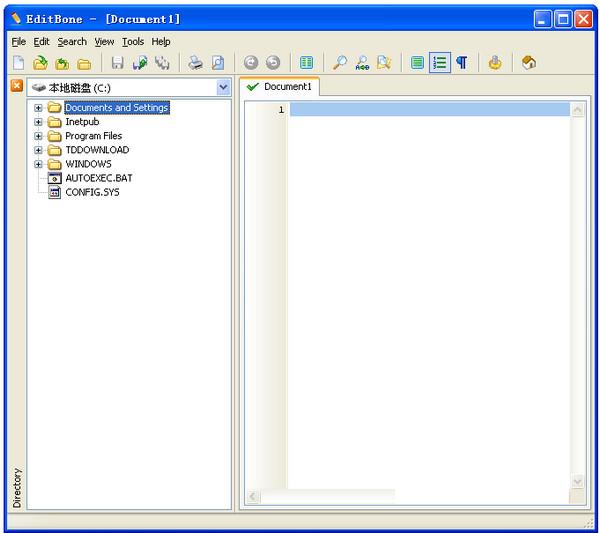Expand the WINDOWS folder node
The width and height of the screenshot is (600, 533).
pyautogui.click(x=39, y=164)
